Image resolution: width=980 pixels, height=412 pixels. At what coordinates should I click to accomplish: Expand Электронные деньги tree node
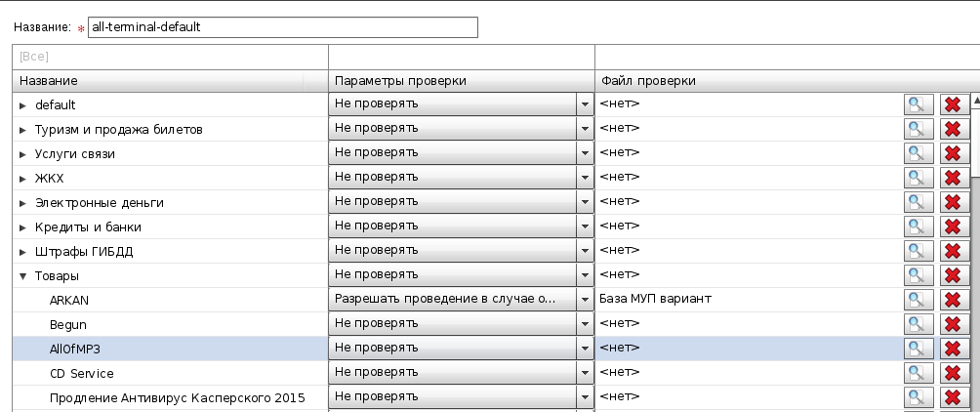tap(23, 203)
